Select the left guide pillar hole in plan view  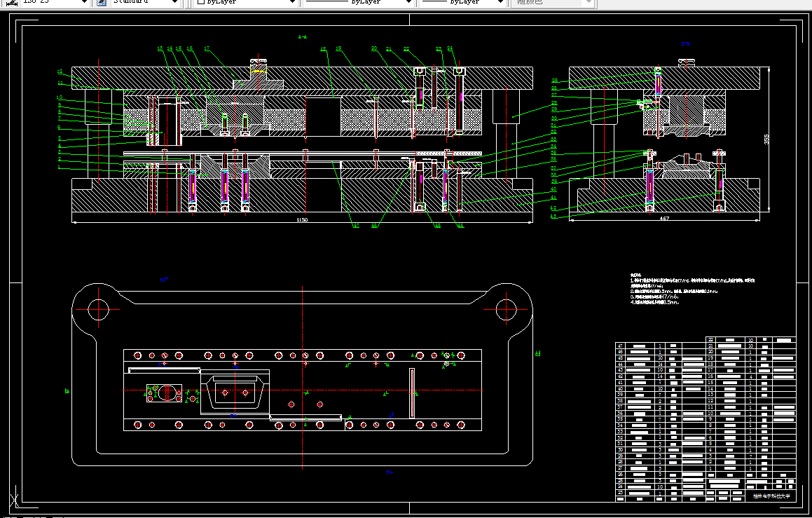click(x=98, y=310)
